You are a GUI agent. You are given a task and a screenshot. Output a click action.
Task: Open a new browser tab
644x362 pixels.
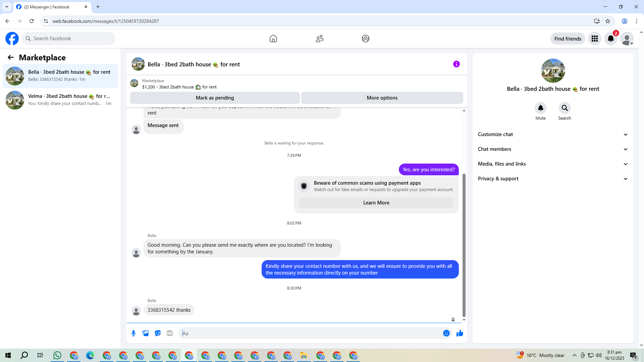[98, 7]
